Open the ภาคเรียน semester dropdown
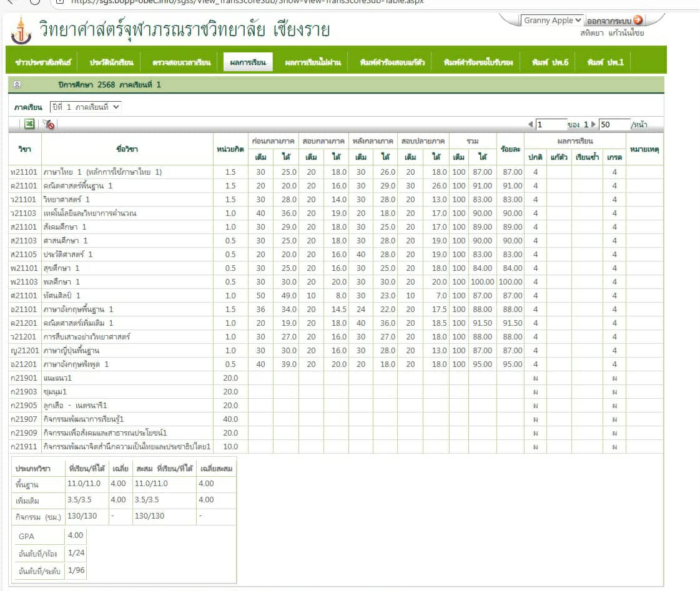700x591 pixels. [x=86, y=107]
